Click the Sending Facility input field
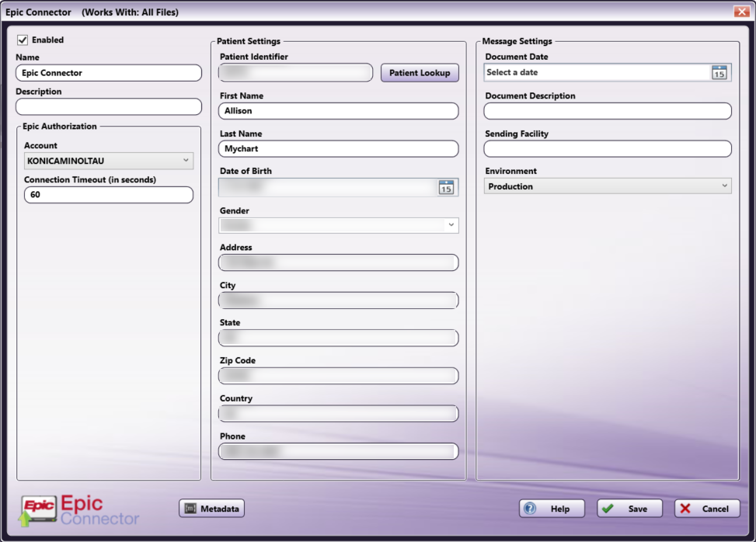The image size is (756, 542). click(608, 149)
